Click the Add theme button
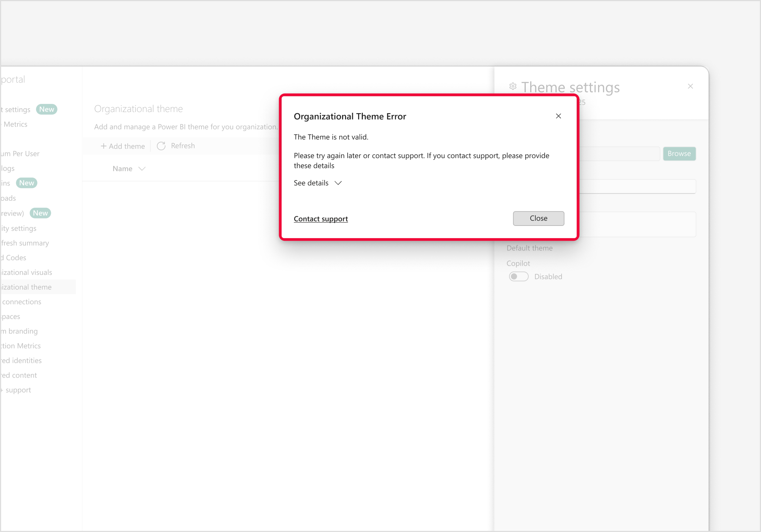This screenshot has width=761, height=532. [123, 146]
